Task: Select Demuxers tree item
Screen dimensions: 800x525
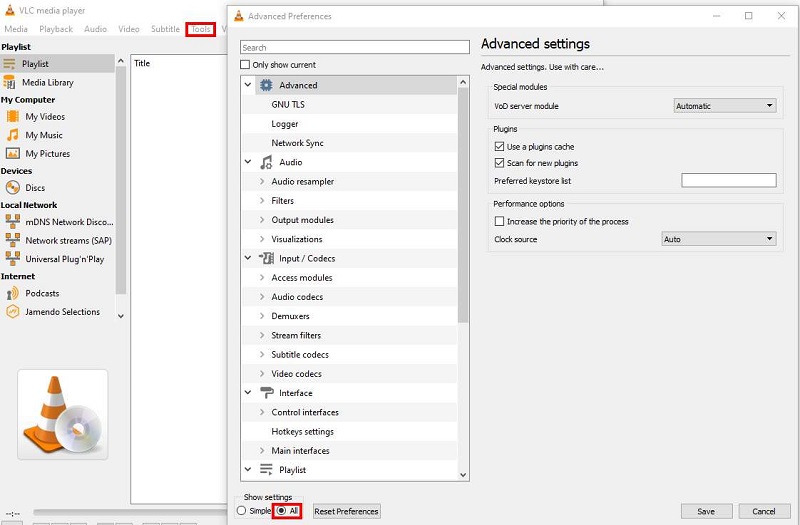Action: [290, 316]
